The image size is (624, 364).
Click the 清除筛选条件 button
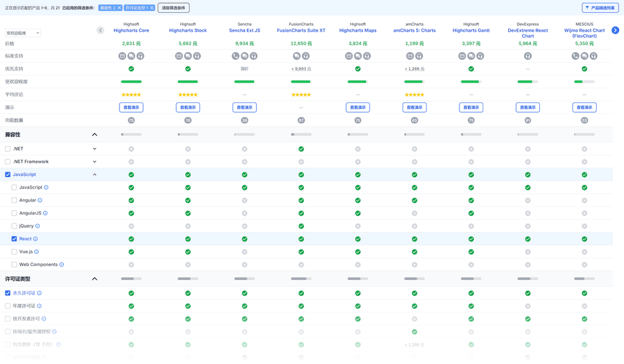coord(174,8)
